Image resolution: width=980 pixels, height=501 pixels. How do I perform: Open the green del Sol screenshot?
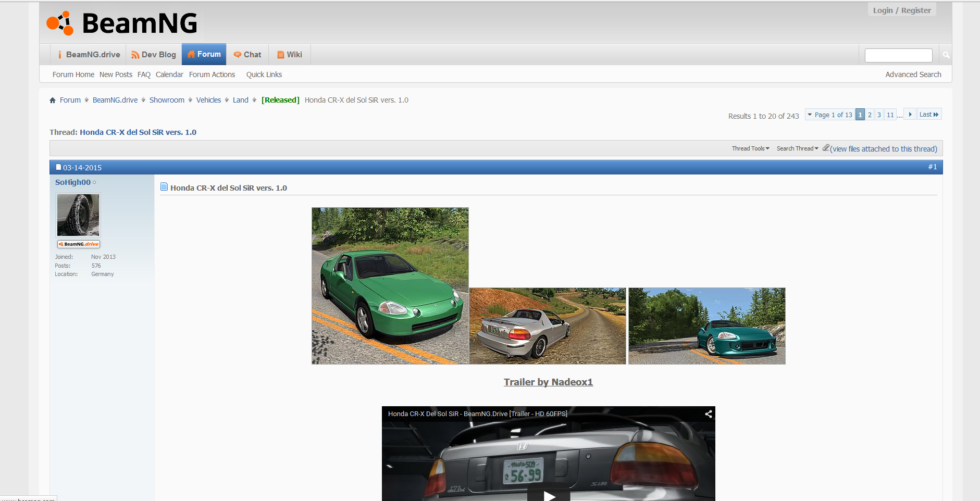click(390, 286)
